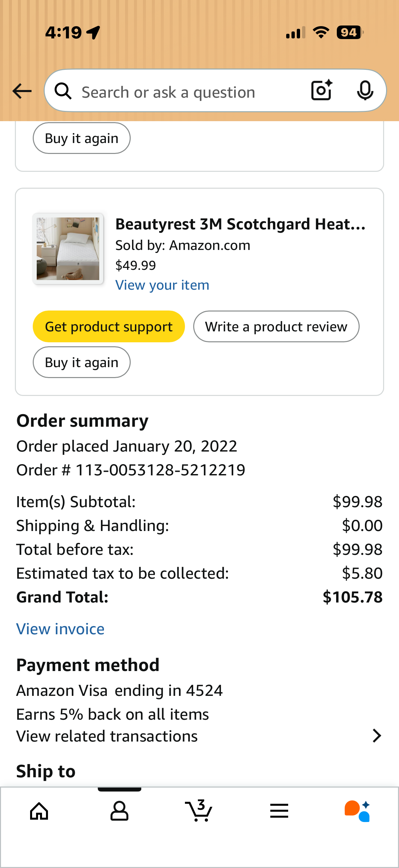399x868 pixels.
Task: Open the hamburger menu icon
Action: click(279, 811)
